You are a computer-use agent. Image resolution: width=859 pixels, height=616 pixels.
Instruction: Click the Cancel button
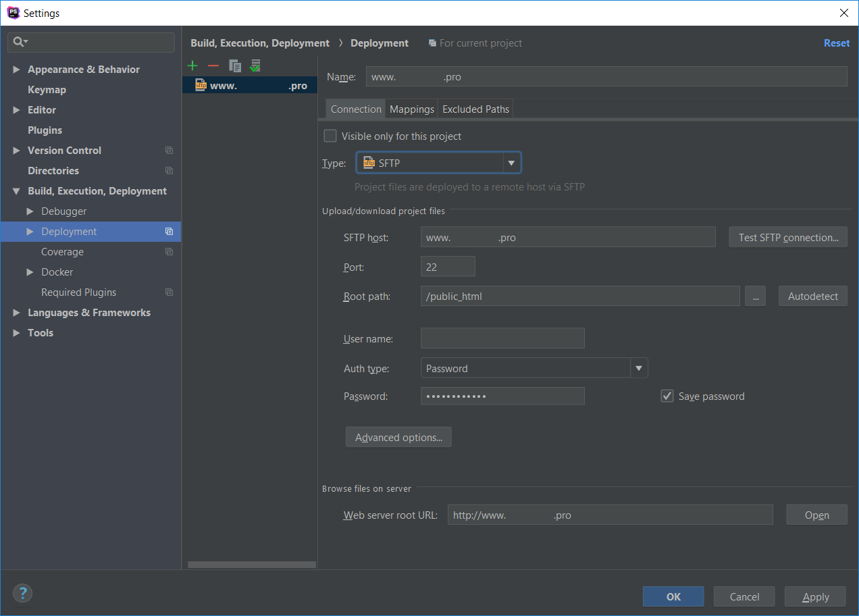click(744, 596)
